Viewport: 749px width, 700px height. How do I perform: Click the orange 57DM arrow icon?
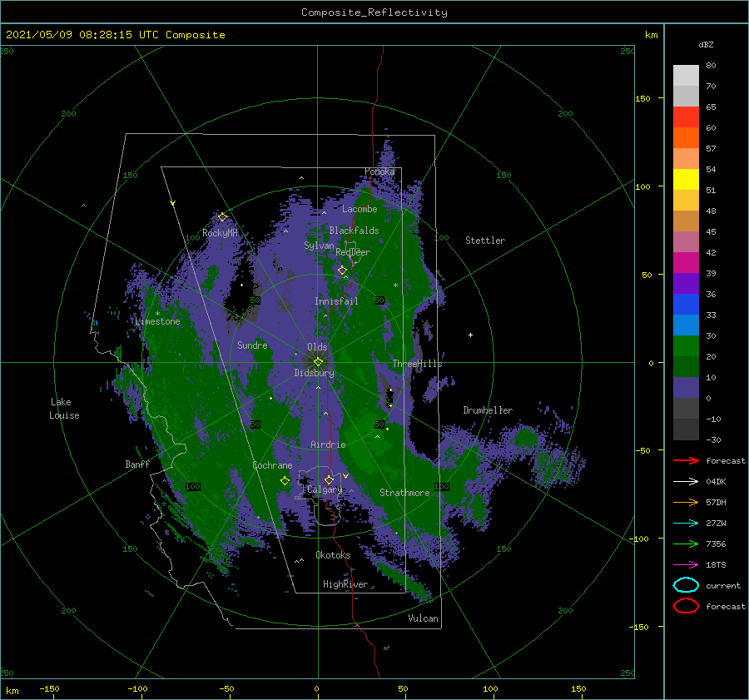pos(686,502)
